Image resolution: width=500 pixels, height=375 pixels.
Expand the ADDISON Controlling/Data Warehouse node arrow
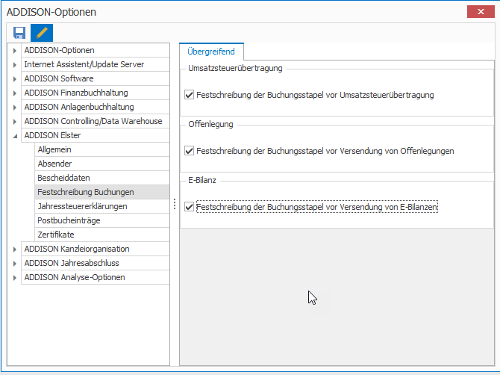point(15,121)
